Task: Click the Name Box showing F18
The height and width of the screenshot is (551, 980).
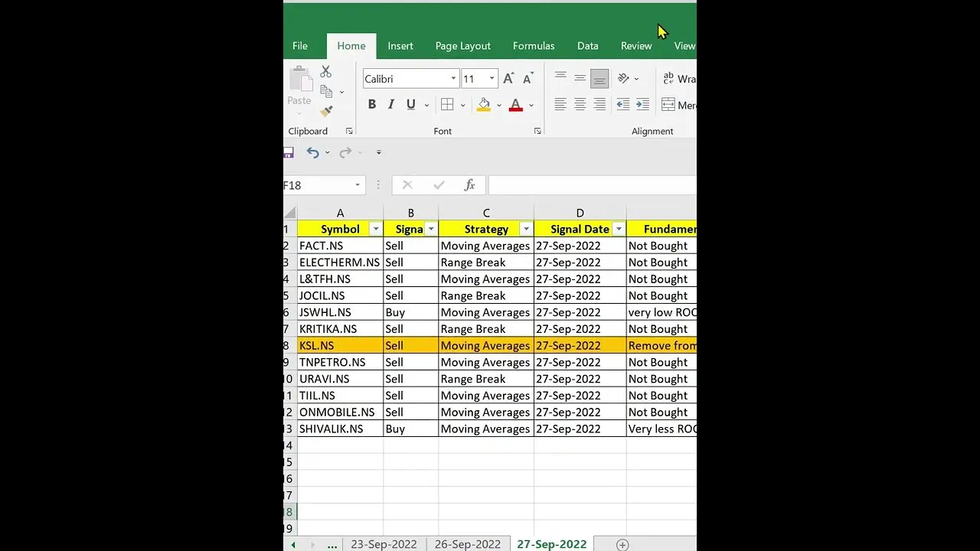Action: tap(316, 185)
